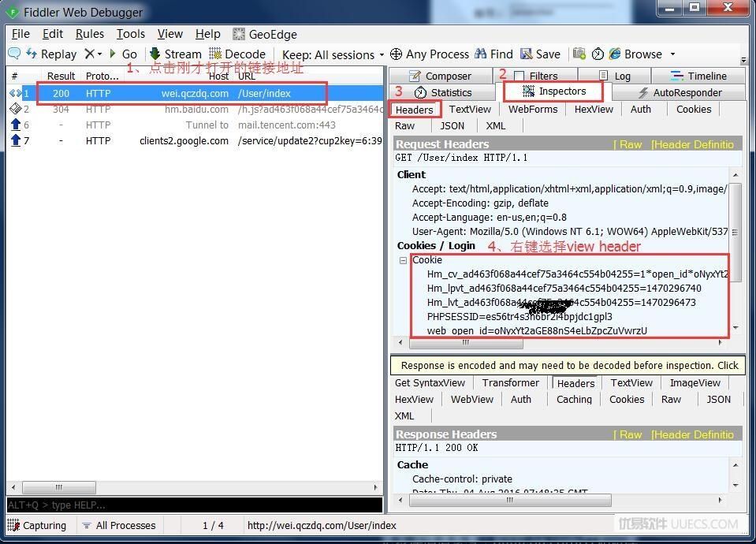Collapse the Cookie tree node
The width and height of the screenshot is (756, 544).
(403, 260)
